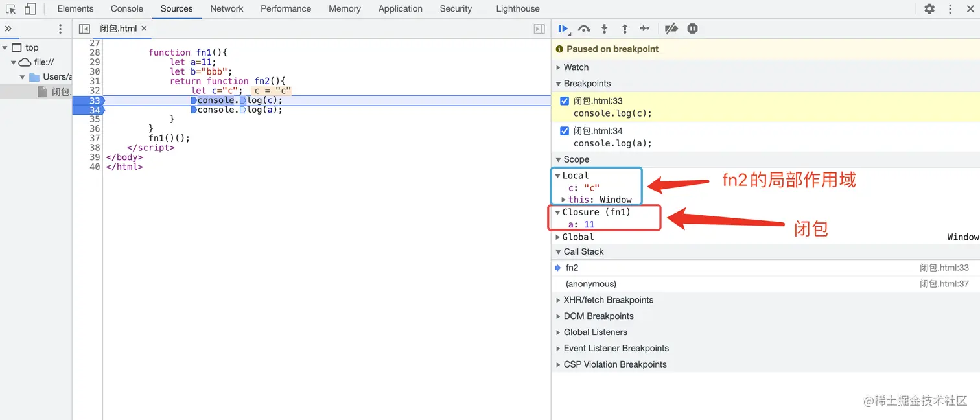Open the Performance tab

tap(286, 9)
